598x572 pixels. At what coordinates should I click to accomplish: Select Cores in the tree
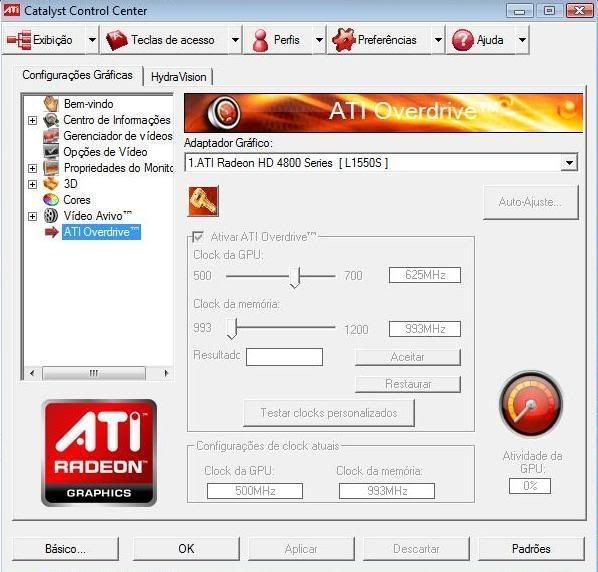tap(77, 200)
